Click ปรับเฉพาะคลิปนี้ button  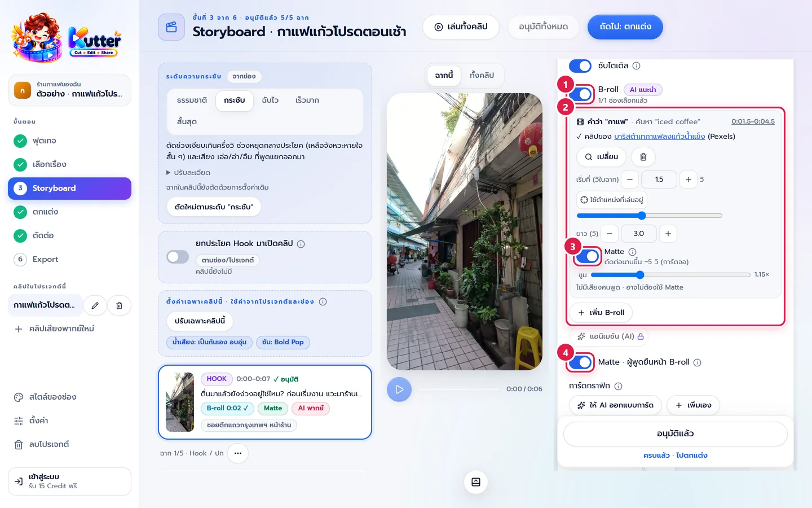pyautogui.click(x=200, y=321)
